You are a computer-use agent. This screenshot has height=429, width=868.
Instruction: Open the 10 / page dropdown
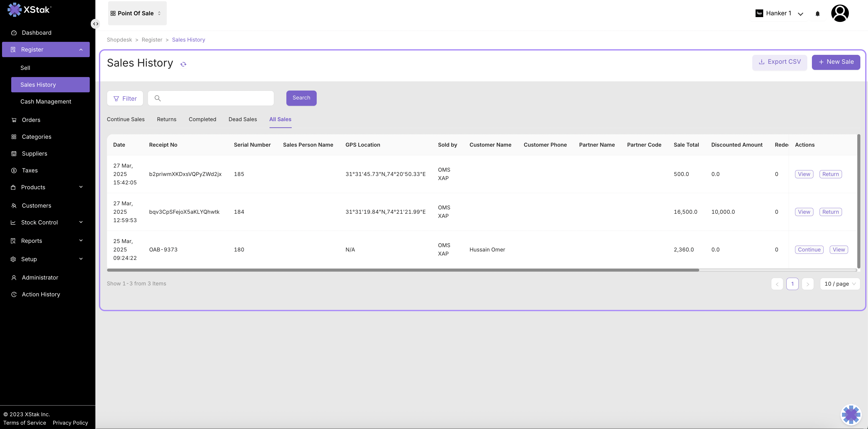coord(840,284)
